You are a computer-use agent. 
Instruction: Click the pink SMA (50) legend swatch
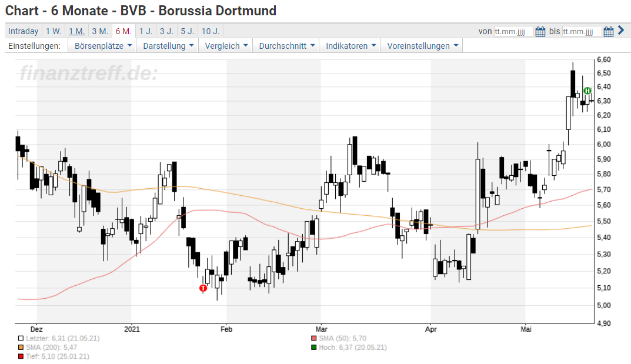click(x=314, y=339)
